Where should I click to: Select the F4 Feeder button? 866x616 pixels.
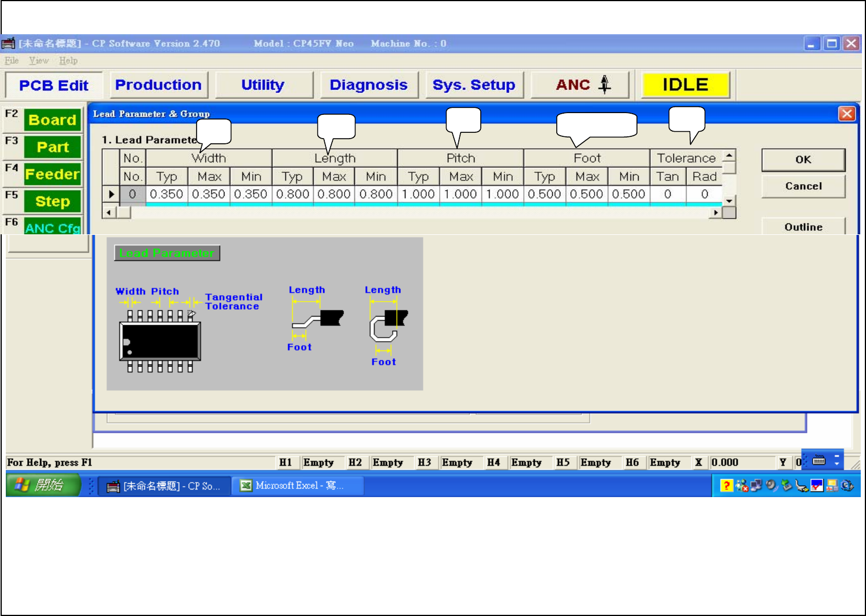pos(52,174)
